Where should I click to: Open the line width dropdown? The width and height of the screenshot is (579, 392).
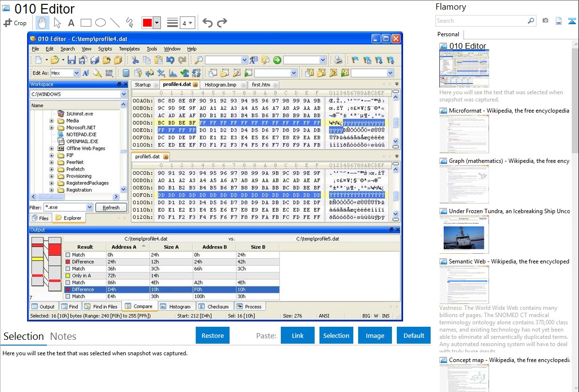pyautogui.click(x=187, y=23)
